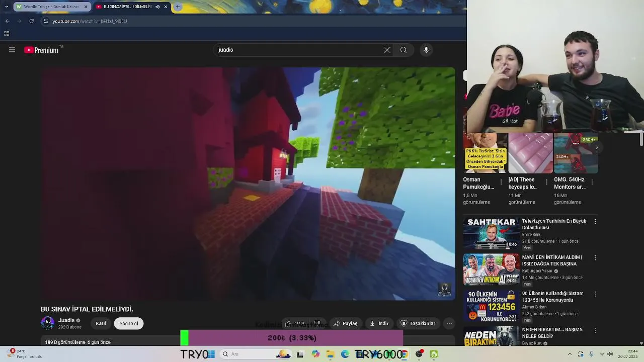Open options for 'OMG. 540Hz Monitors' short
This screenshot has height=362, width=644.
pyautogui.click(x=592, y=182)
